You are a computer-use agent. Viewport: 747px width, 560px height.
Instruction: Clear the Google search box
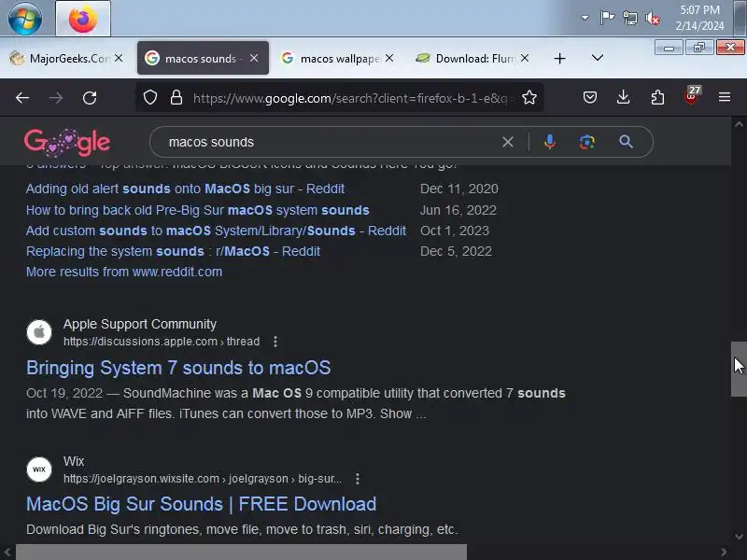(508, 142)
